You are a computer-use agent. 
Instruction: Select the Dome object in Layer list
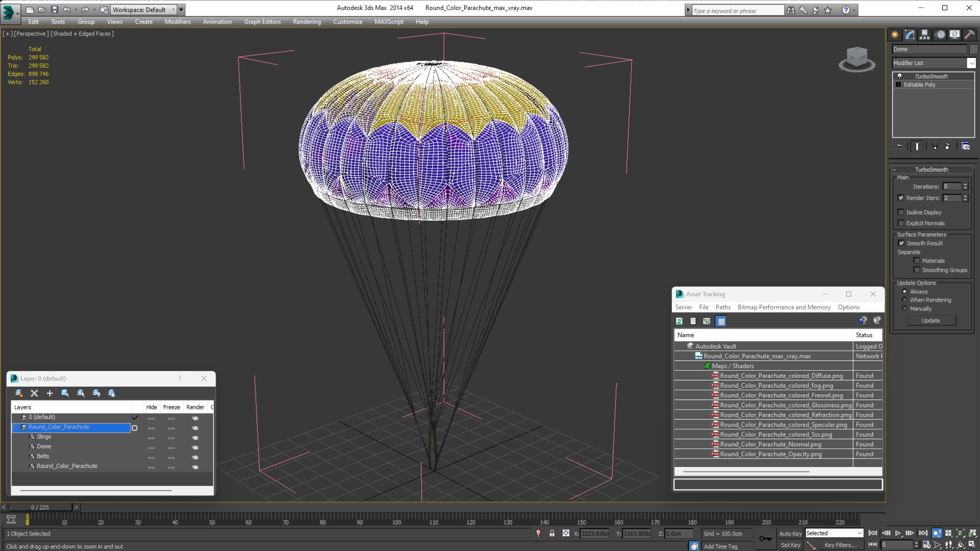pyautogui.click(x=44, y=446)
